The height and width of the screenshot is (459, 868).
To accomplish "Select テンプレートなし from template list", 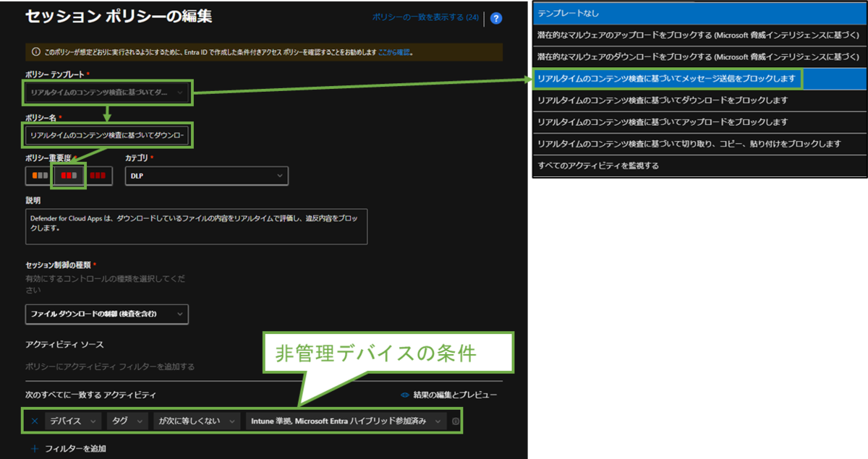I will click(x=699, y=13).
